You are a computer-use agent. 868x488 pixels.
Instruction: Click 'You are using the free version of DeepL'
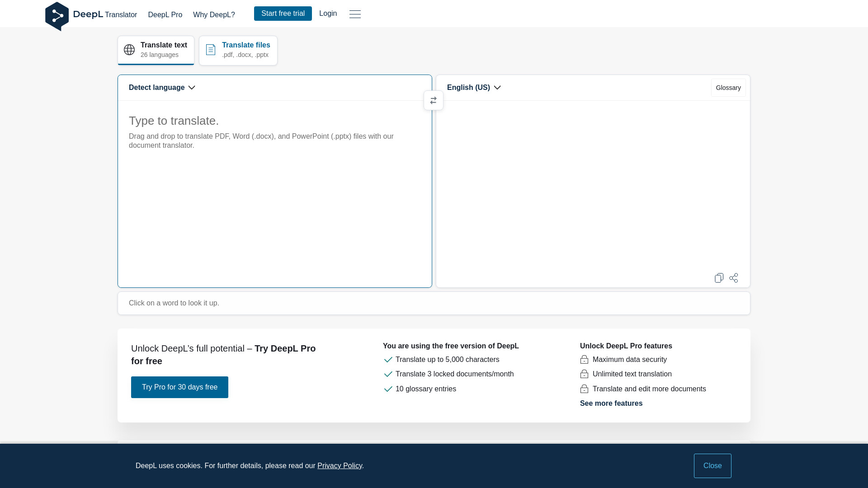click(451, 346)
